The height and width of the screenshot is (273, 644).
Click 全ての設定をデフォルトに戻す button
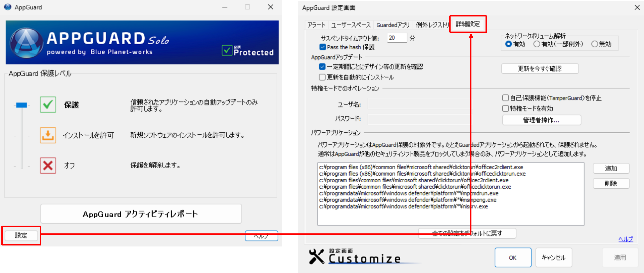(467, 233)
